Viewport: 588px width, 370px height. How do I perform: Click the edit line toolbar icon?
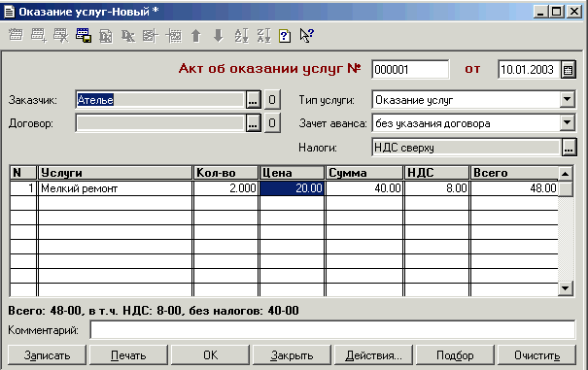151,36
